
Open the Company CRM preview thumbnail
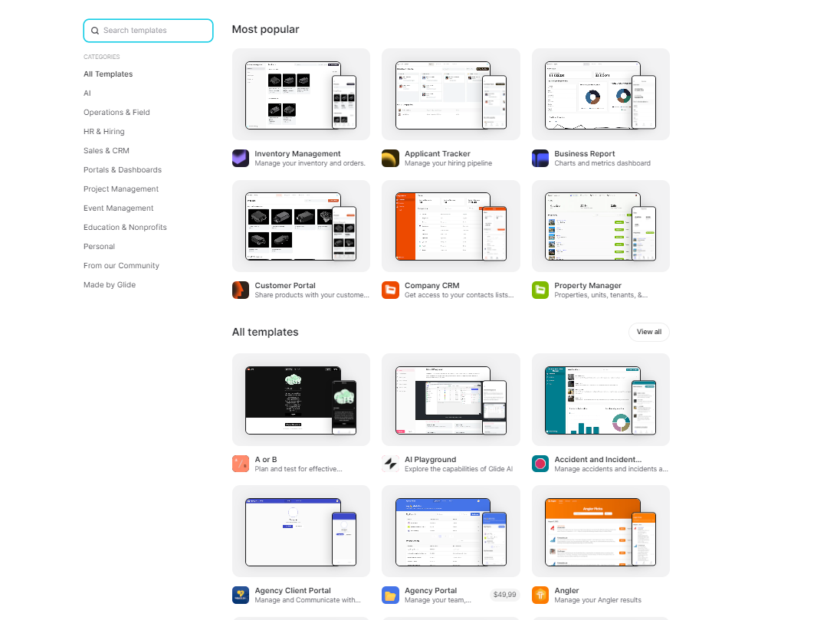click(451, 226)
